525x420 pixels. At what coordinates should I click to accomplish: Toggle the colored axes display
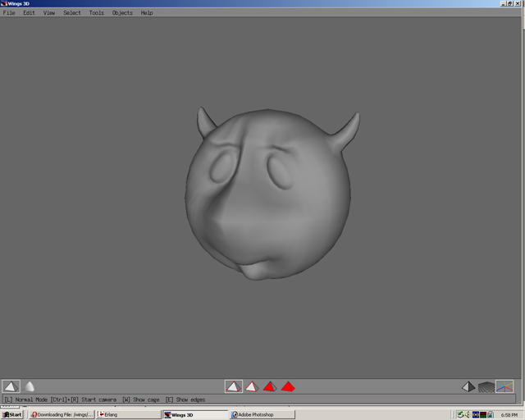(504, 386)
